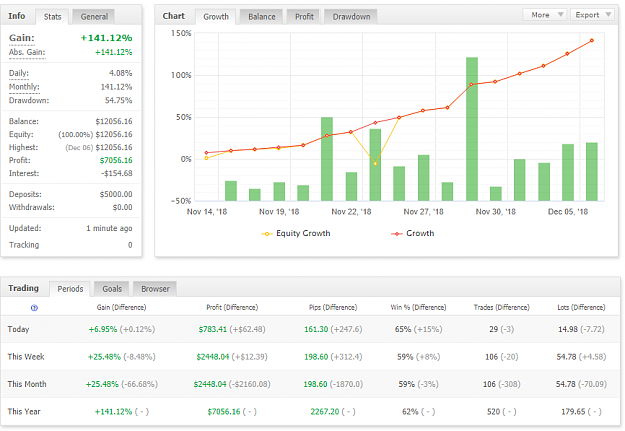Click the Gain (Difference) column header
This screenshot has height=431, width=625.
click(x=122, y=307)
